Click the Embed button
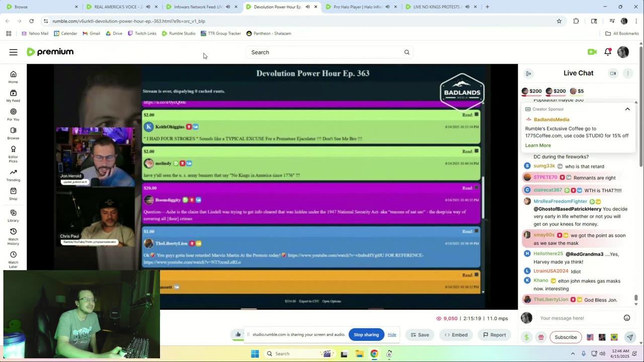644x362 pixels. tap(456, 335)
